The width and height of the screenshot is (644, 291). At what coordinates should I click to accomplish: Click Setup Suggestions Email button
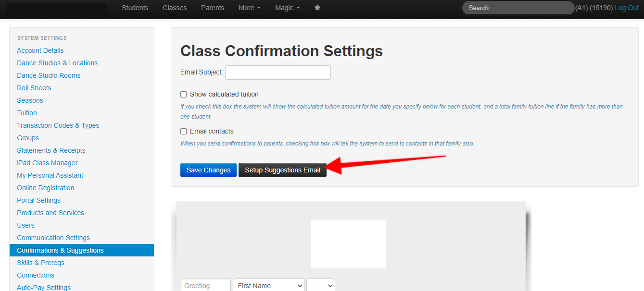click(x=282, y=170)
